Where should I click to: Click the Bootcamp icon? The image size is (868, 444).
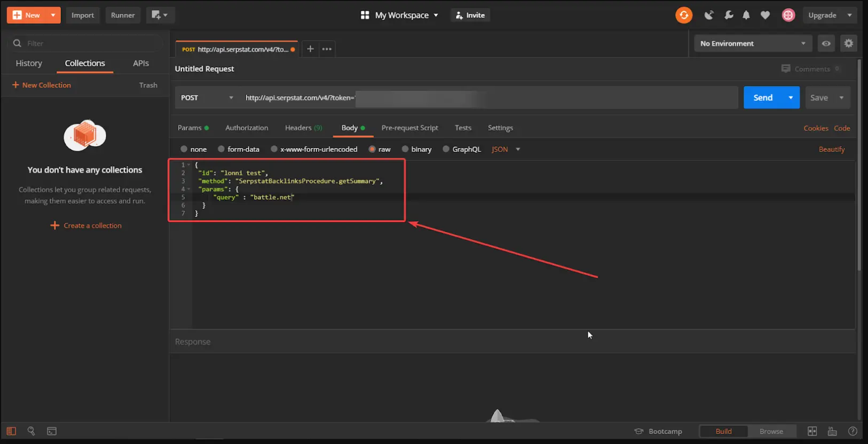point(638,431)
